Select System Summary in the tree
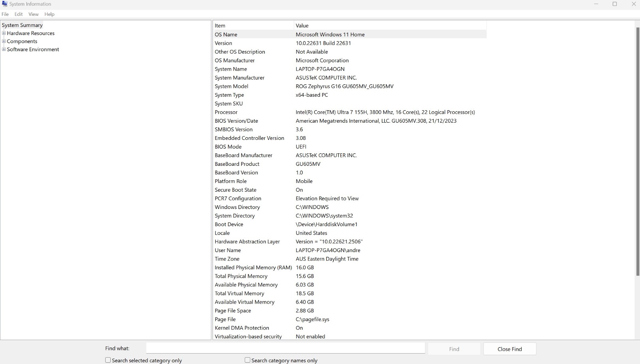 [22, 25]
